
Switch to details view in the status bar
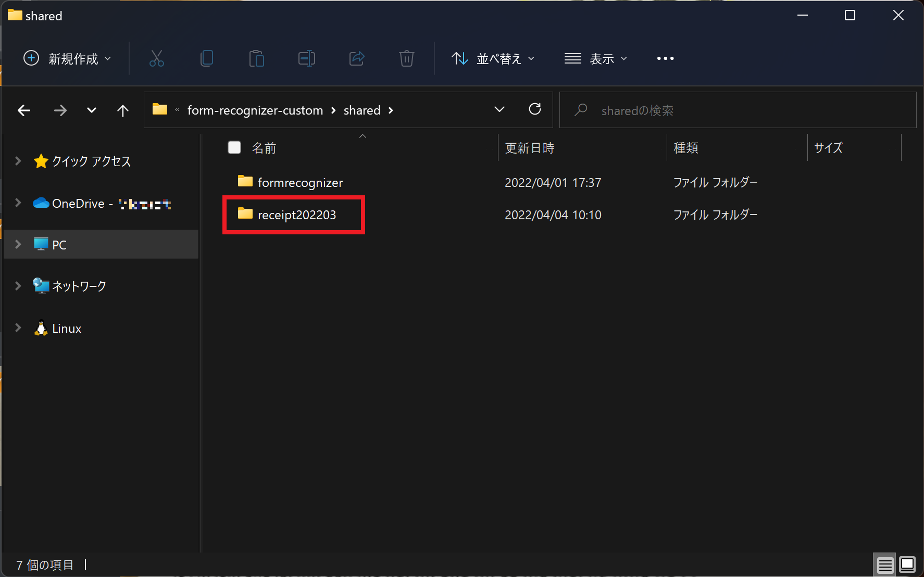pyautogui.click(x=885, y=565)
